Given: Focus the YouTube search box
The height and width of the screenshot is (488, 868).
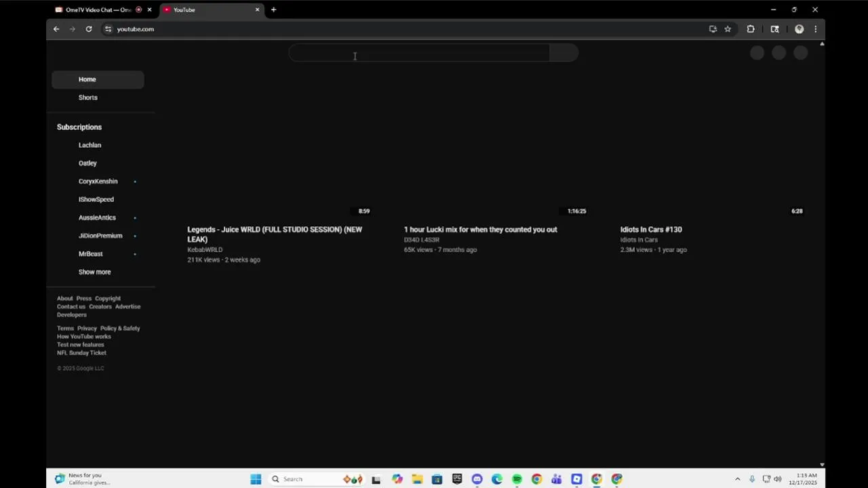Looking at the screenshot, I should [419, 53].
